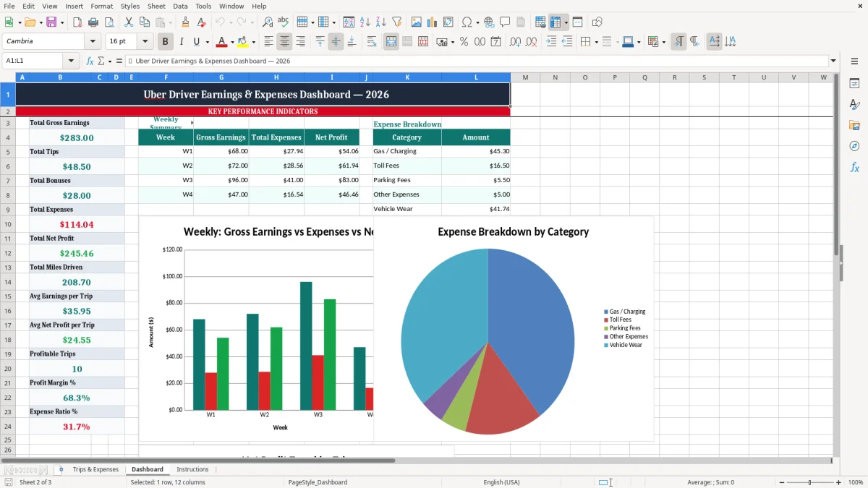The width and height of the screenshot is (868, 488).
Task: Click the Print icon
Action: pos(94,22)
